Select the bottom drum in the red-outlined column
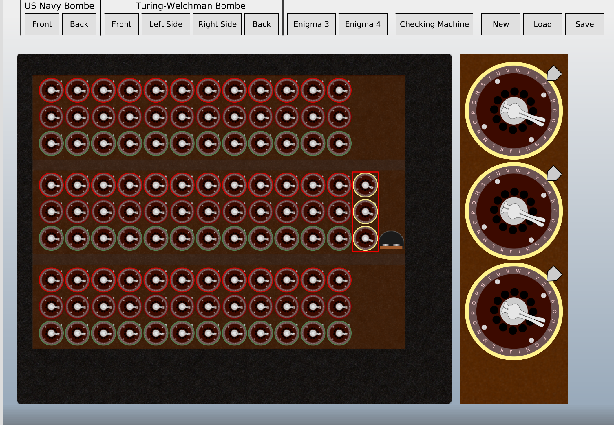The width and height of the screenshot is (614, 425). [x=366, y=238]
